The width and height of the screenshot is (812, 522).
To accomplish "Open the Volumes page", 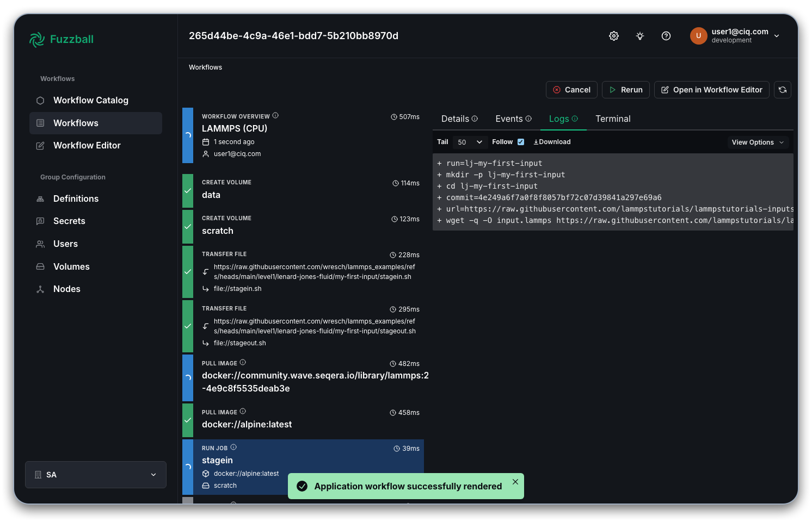I will [x=96, y=267].
